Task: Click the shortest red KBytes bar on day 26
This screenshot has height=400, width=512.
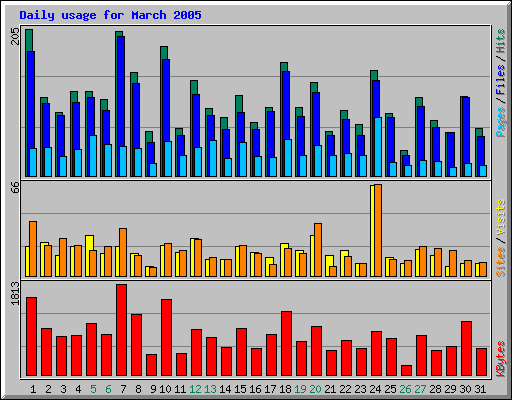Action: tap(406, 371)
